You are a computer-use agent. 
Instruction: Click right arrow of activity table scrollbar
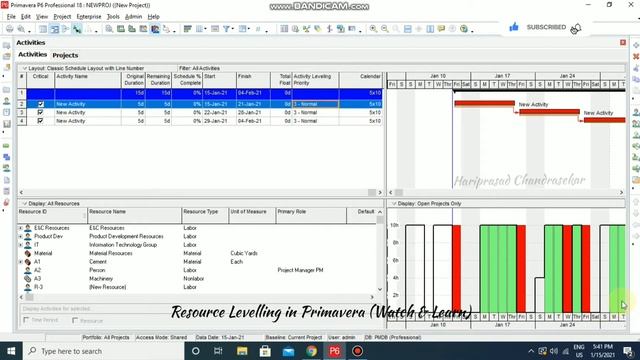coord(380,192)
